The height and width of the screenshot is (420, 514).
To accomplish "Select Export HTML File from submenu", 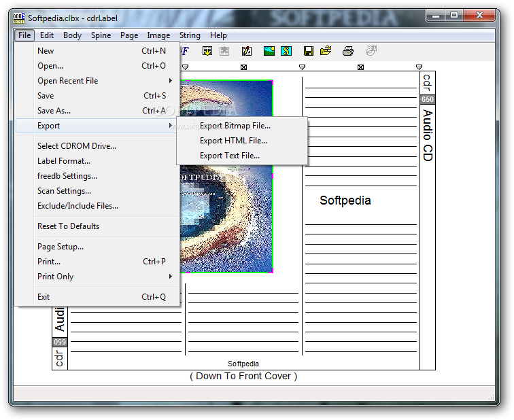I will 233,141.
